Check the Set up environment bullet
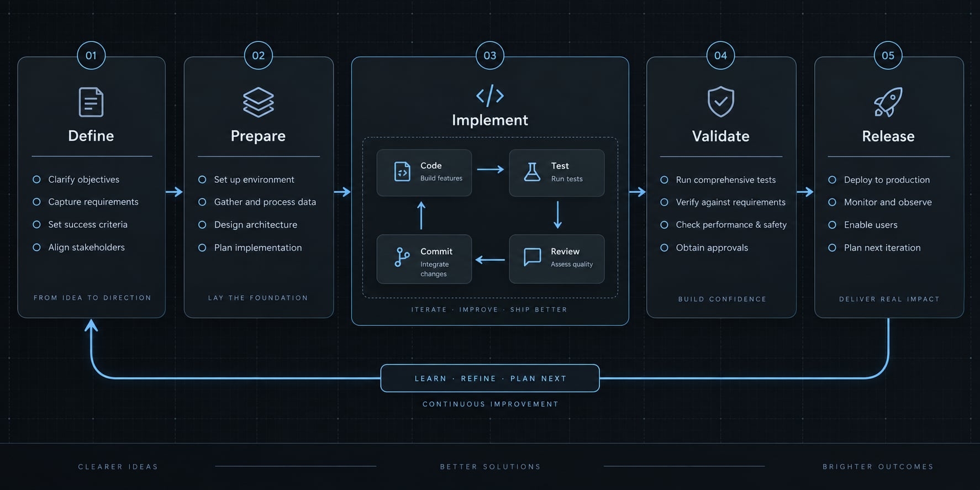Image resolution: width=980 pixels, height=490 pixels. point(202,180)
